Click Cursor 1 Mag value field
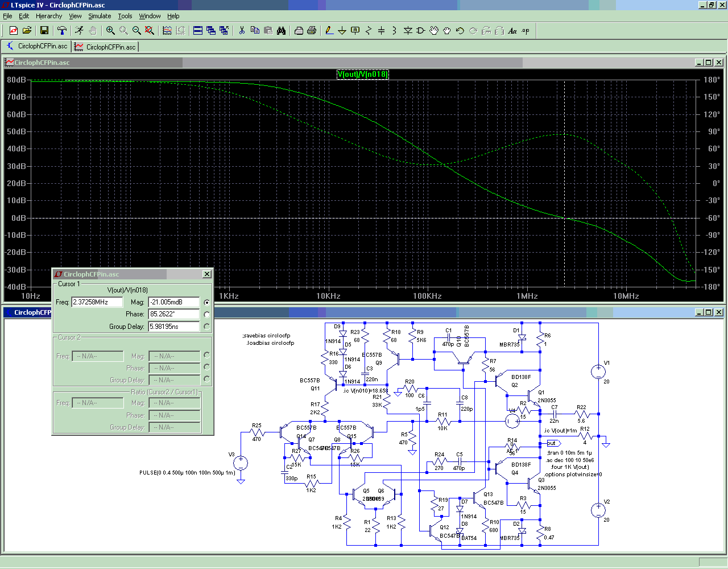This screenshot has height=569, width=728. [174, 302]
